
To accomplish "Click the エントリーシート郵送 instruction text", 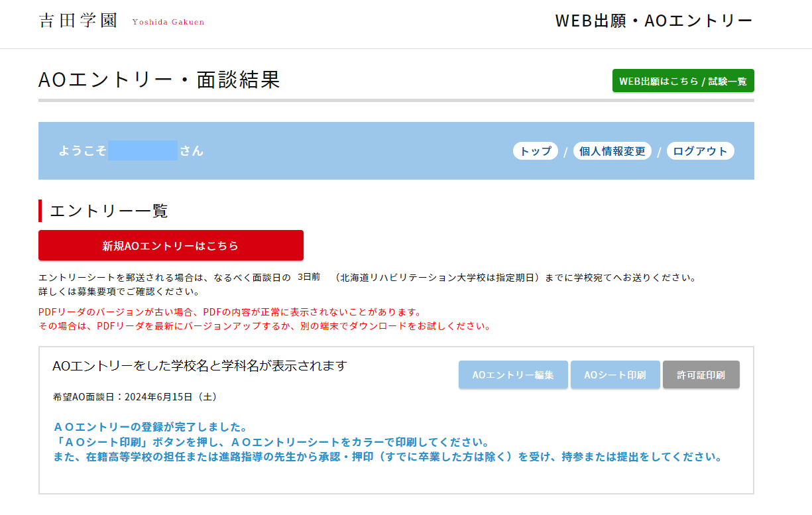I will [x=367, y=278].
